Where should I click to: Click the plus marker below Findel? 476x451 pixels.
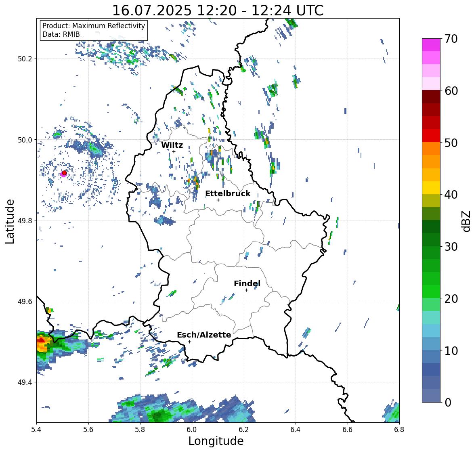coord(247,290)
